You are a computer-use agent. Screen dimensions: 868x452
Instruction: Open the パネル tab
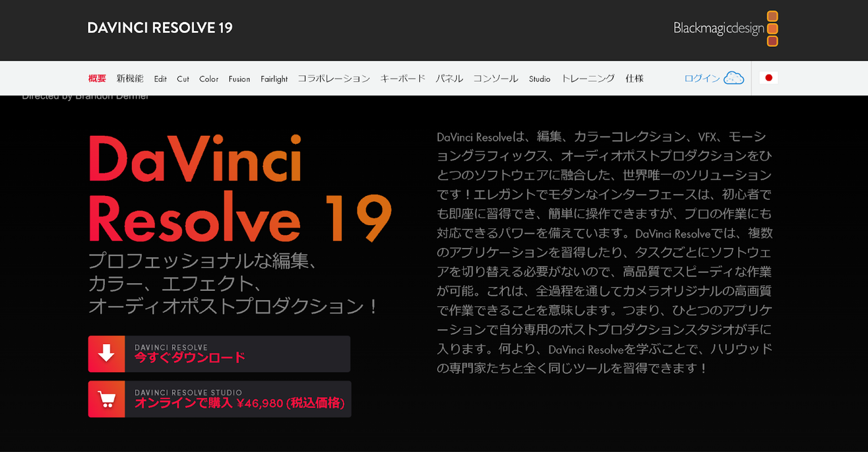[449, 79]
